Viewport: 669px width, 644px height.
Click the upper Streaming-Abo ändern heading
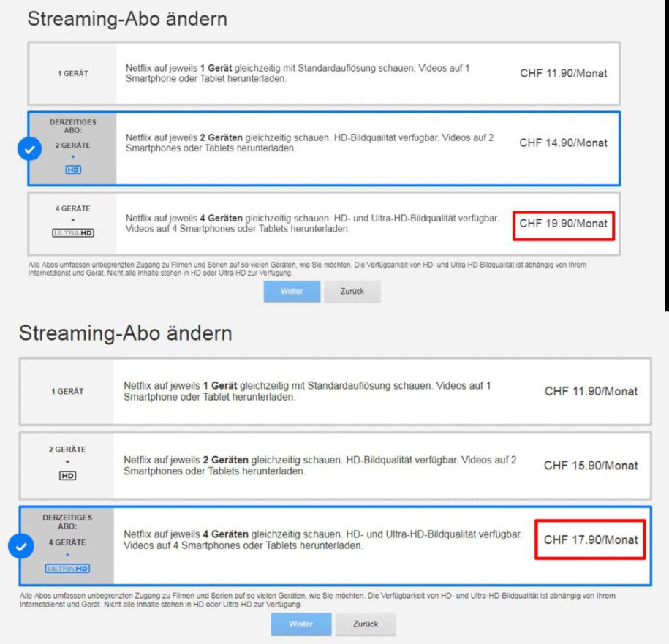coord(127,20)
